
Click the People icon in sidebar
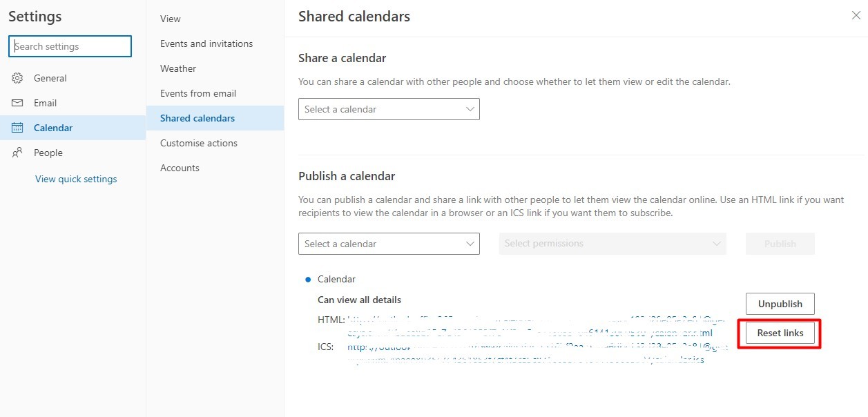click(x=18, y=153)
